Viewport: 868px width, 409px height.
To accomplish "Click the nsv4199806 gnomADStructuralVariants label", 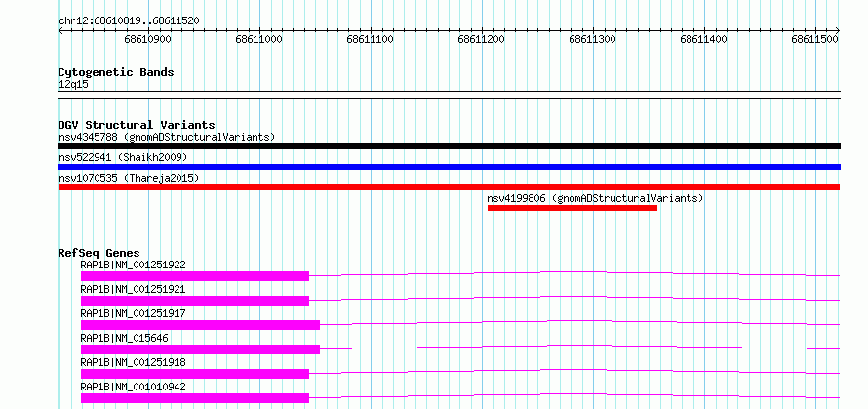I will [x=595, y=198].
